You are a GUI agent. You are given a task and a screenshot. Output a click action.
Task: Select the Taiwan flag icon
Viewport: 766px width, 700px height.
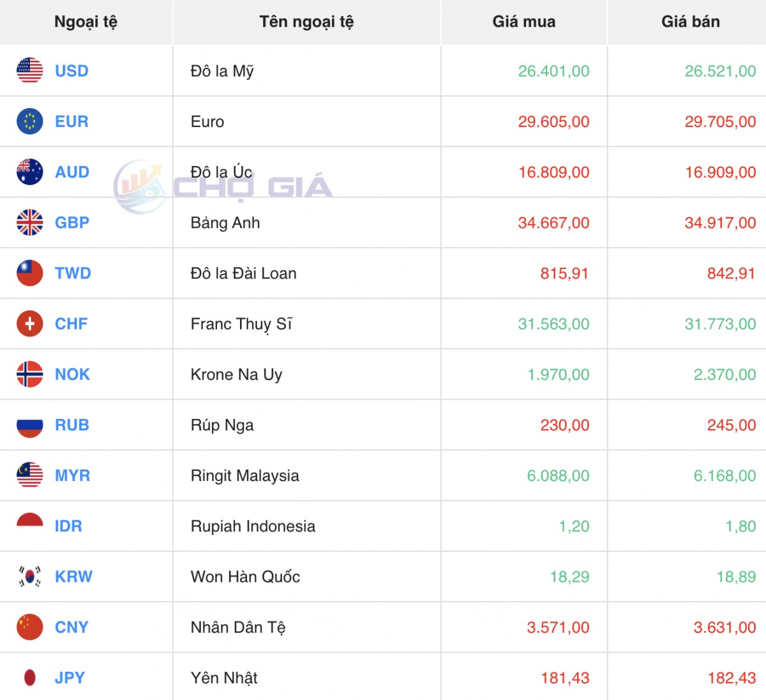coord(29,273)
